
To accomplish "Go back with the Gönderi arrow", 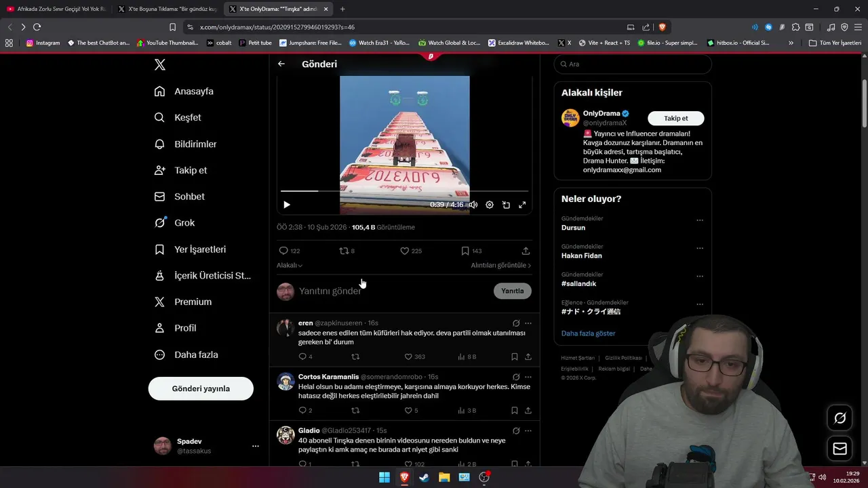I will pos(281,64).
